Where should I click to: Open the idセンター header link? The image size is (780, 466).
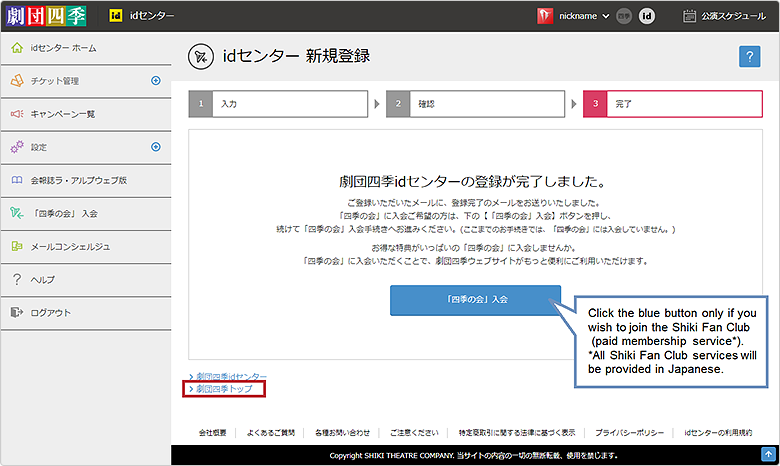click(x=152, y=16)
